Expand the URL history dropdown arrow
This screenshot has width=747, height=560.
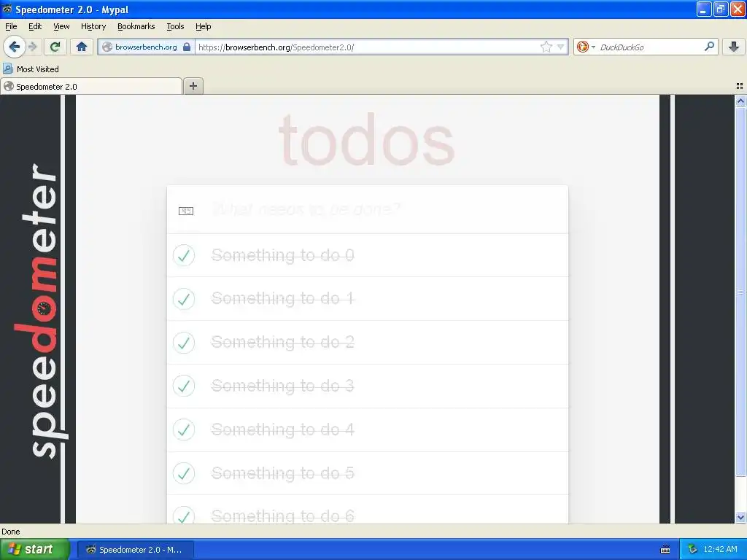pos(561,47)
